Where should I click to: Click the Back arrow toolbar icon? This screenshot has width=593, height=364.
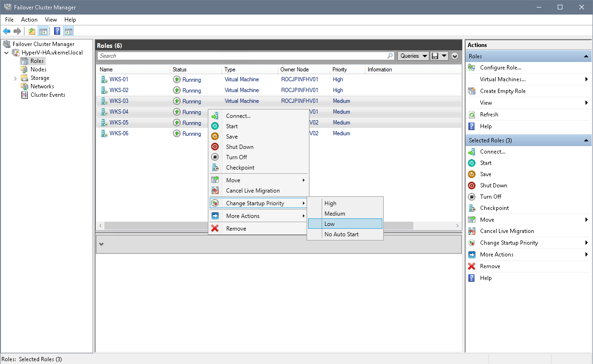[x=7, y=31]
